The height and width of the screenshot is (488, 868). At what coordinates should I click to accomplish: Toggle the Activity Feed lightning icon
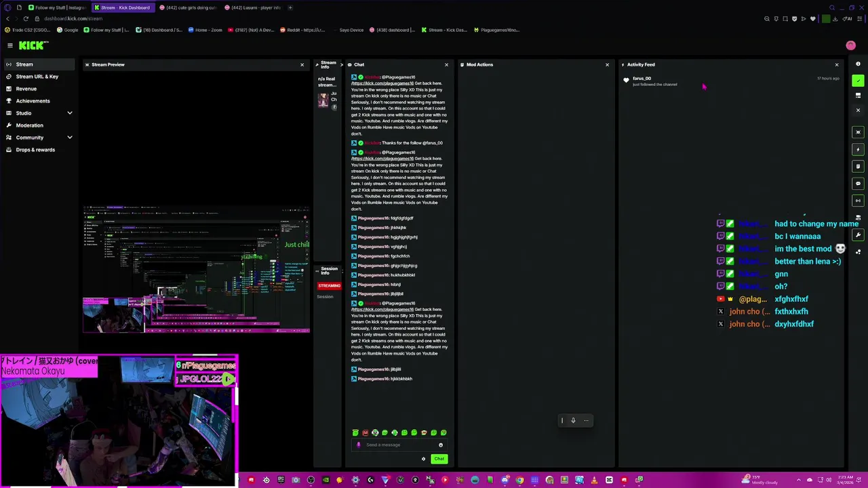pyautogui.click(x=858, y=149)
